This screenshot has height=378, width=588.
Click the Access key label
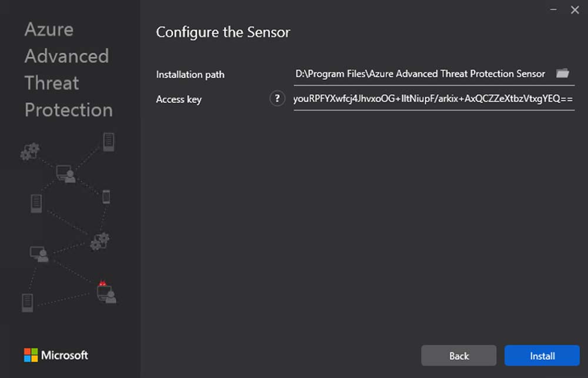click(x=179, y=99)
